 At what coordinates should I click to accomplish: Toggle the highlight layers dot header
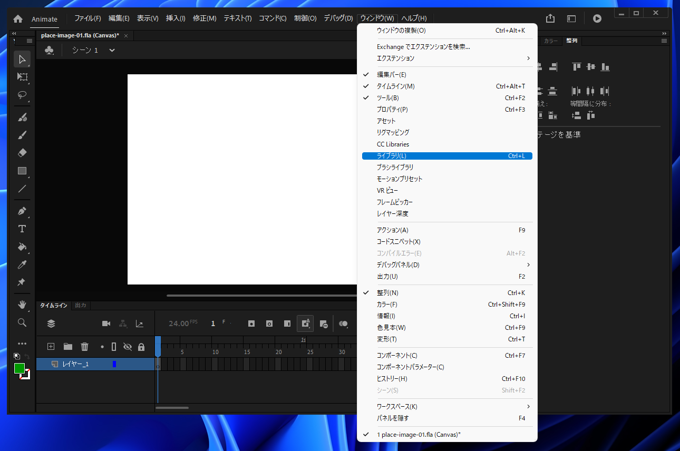point(102,347)
